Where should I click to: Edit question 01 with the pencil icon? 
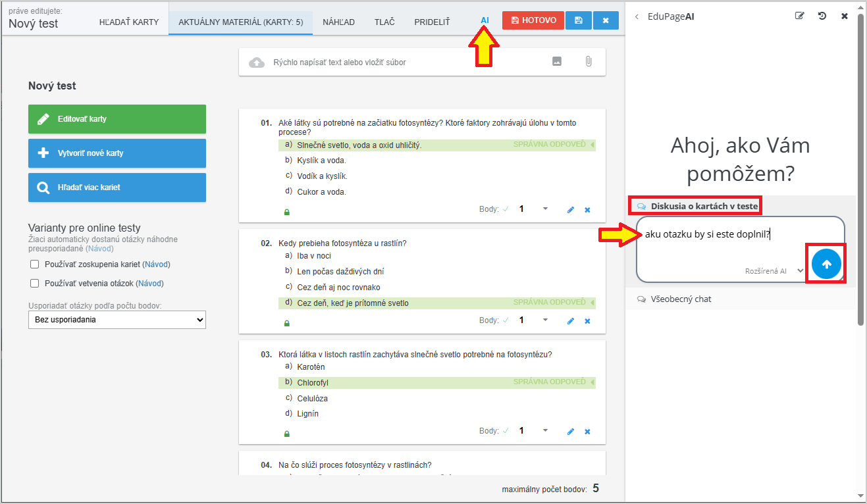click(571, 210)
